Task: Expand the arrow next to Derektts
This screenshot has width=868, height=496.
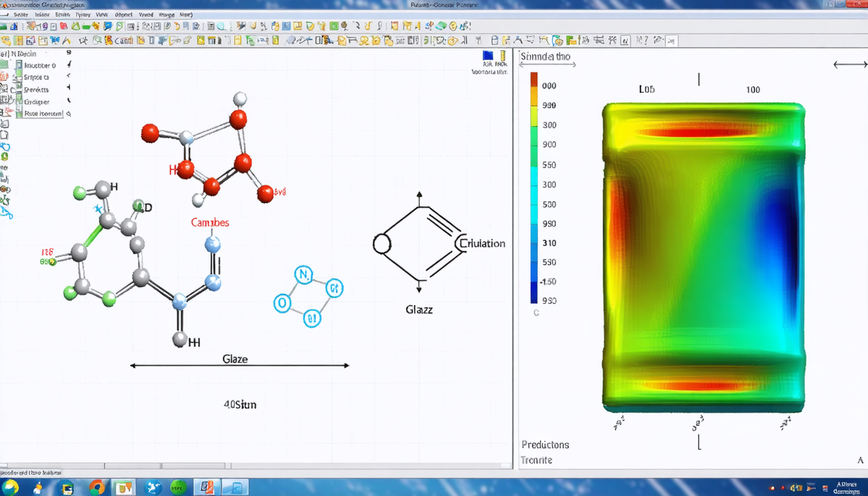Action: (68, 88)
